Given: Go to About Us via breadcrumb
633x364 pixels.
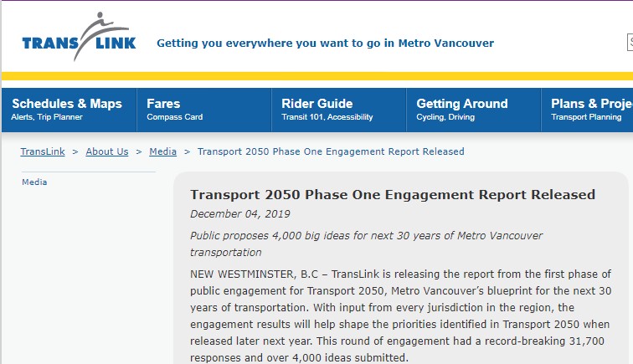Looking at the screenshot, I should (107, 151).
